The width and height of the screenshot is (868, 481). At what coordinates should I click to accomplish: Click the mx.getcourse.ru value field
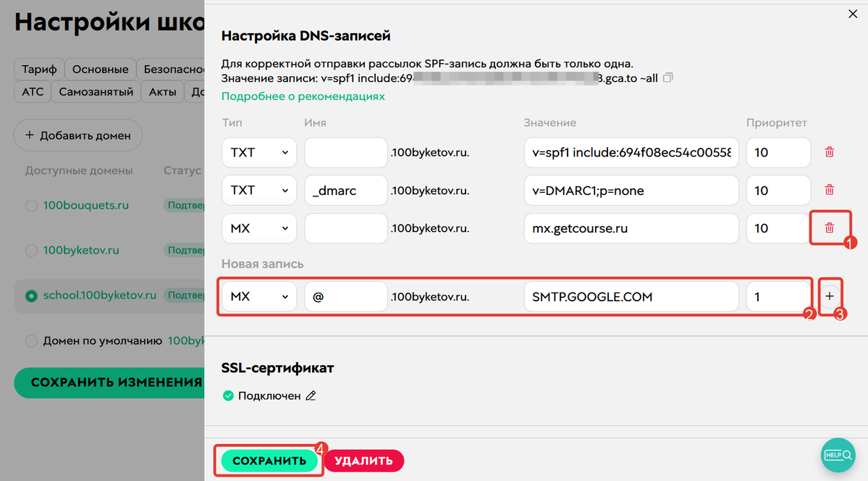[631, 227]
